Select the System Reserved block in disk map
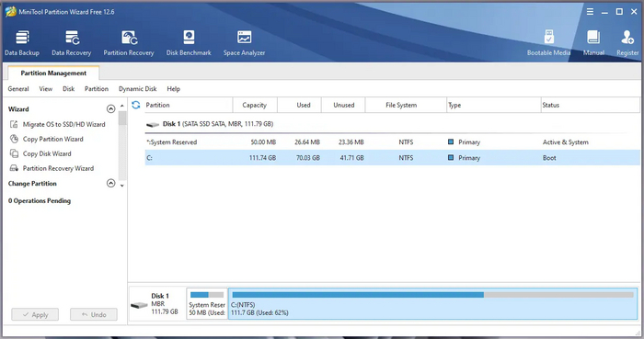 tap(207, 304)
